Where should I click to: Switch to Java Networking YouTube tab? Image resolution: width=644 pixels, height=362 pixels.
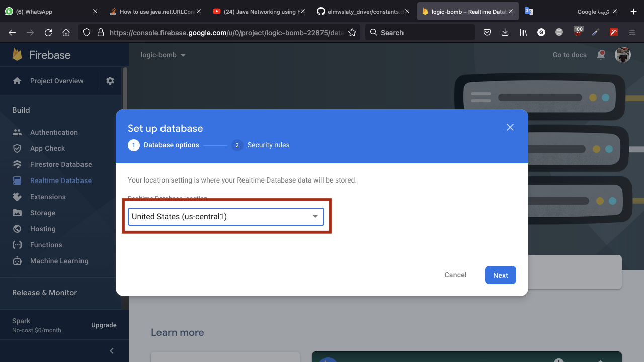[x=260, y=12]
